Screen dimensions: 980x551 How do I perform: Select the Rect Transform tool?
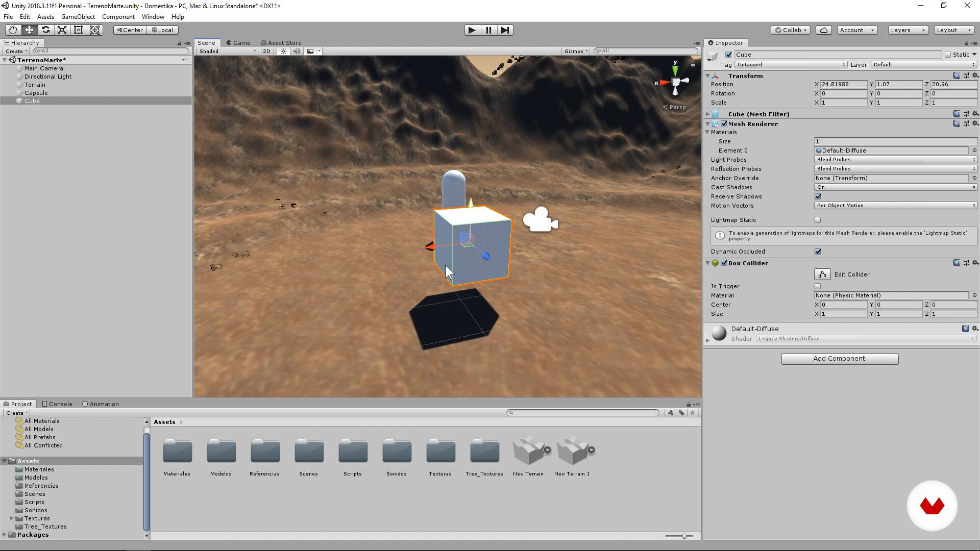coord(78,30)
